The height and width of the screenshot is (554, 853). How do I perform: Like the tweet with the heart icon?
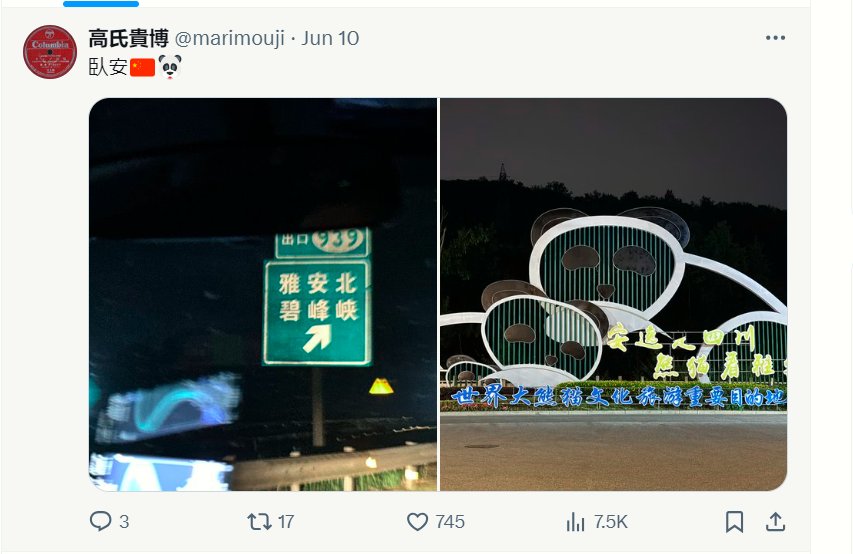[x=417, y=522]
